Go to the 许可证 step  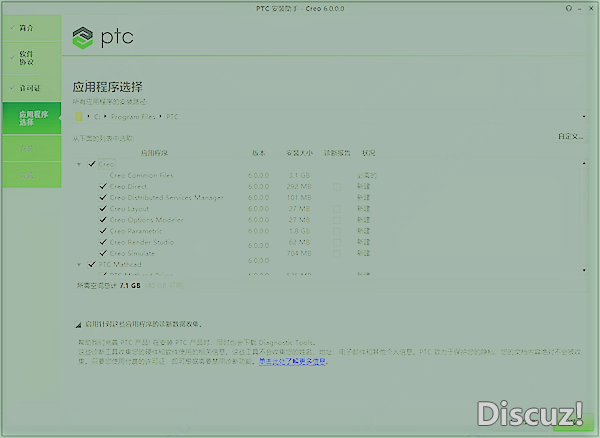31,88
